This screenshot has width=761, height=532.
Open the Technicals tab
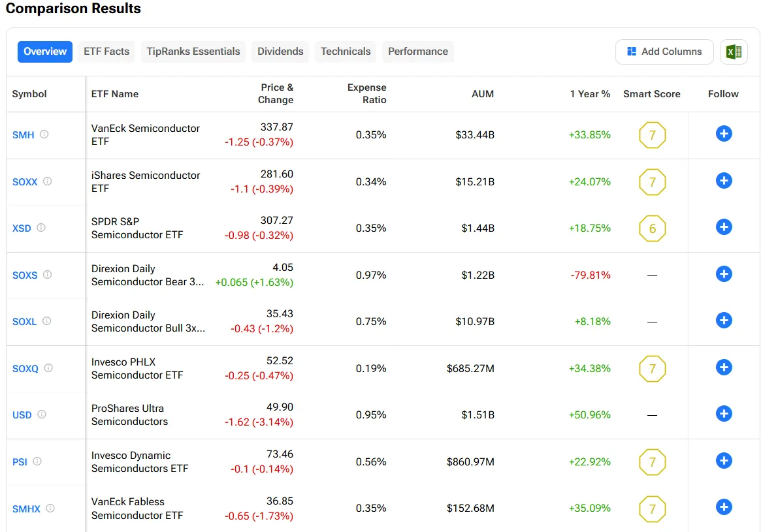345,51
